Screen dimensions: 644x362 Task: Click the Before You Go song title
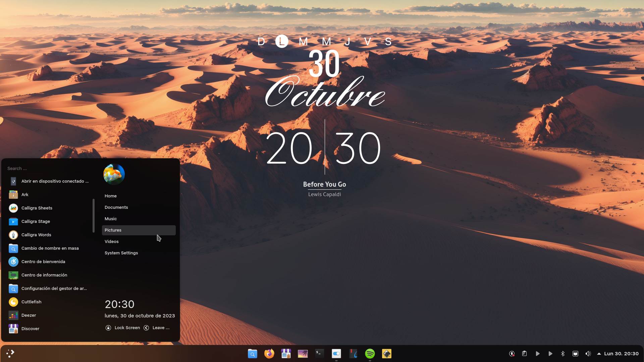(x=324, y=184)
